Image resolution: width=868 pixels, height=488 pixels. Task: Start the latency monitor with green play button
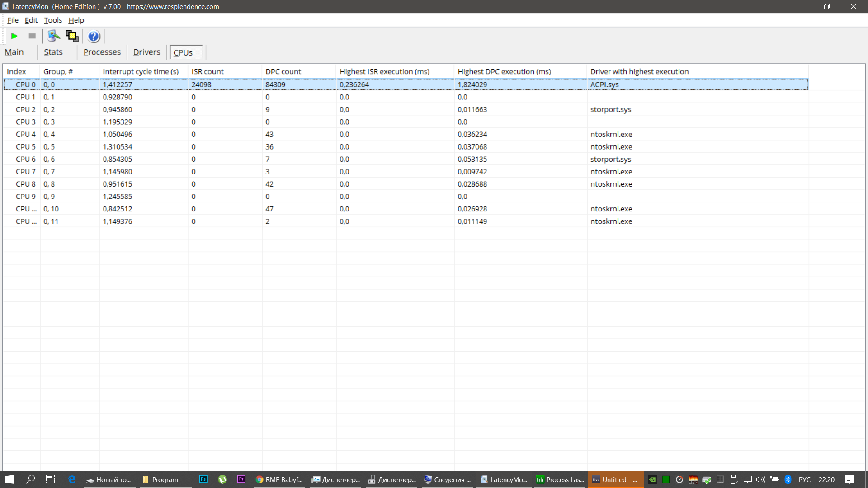pos(14,36)
